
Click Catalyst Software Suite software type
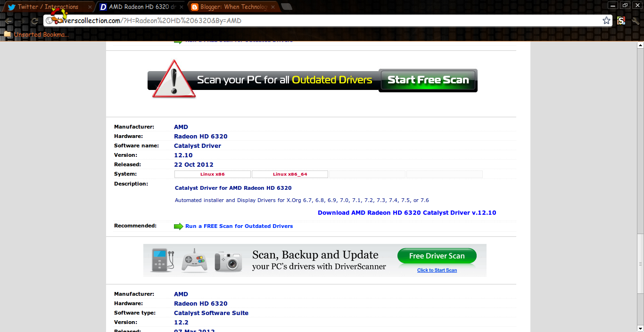(x=211, y=313)
